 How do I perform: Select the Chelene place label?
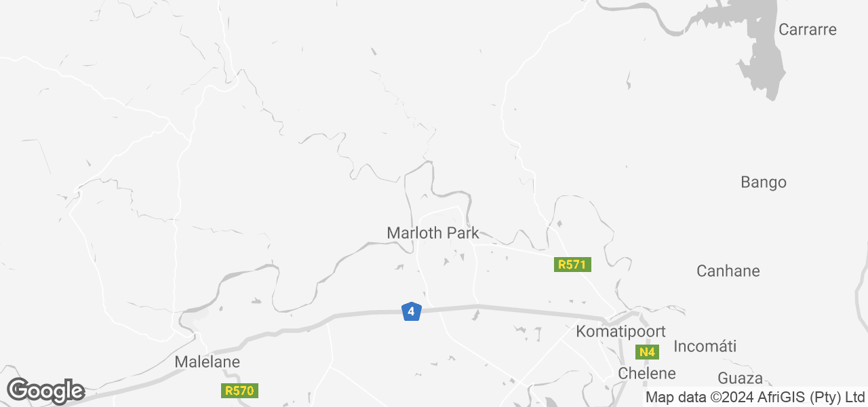[x=647, y=374]
